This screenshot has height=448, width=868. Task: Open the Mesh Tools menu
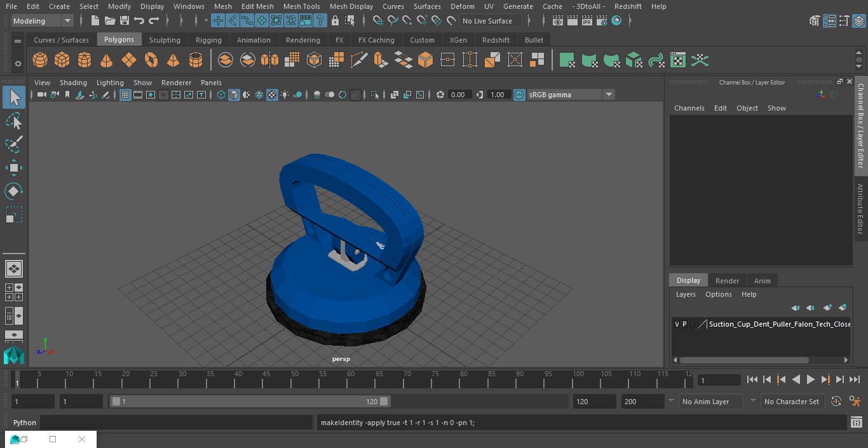301,6
